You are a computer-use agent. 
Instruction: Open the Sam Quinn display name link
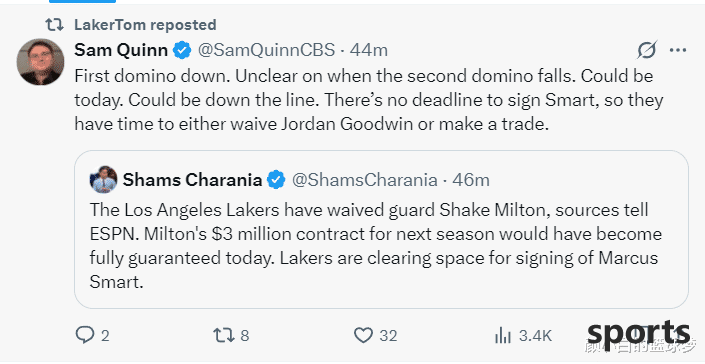pyautogui.click(x=121, y=50)
